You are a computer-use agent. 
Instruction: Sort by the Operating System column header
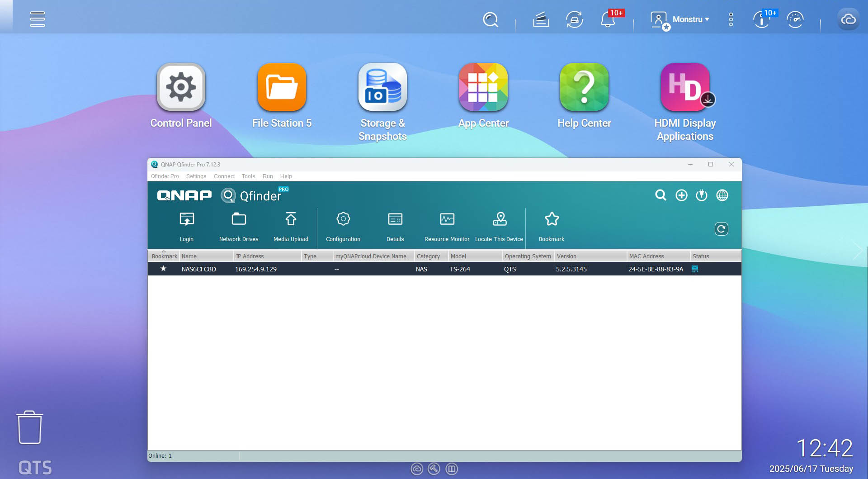point(528,256)
